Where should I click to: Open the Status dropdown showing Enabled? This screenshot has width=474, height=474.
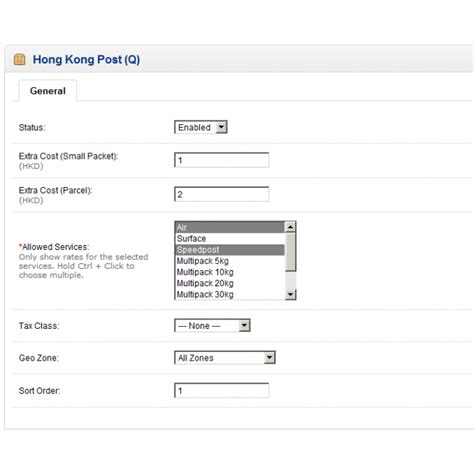(201, 127)
